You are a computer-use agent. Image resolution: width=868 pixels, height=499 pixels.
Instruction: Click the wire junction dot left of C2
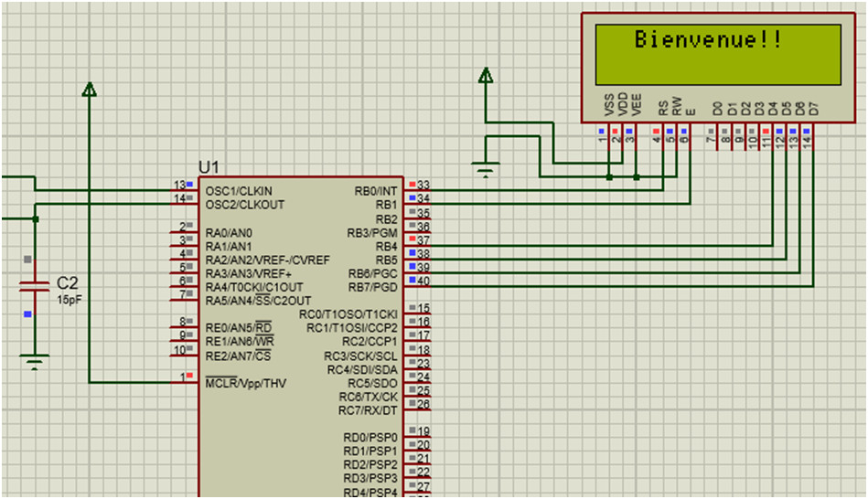pos(35,219)
